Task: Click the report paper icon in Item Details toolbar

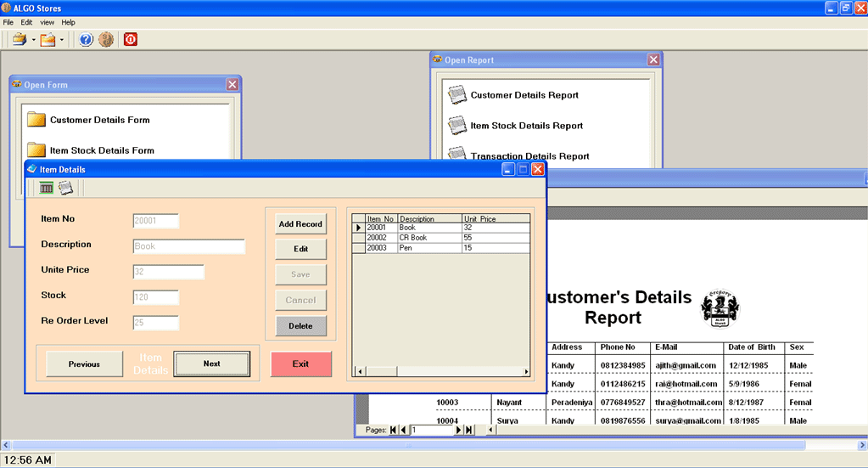Action: (65, 188)
